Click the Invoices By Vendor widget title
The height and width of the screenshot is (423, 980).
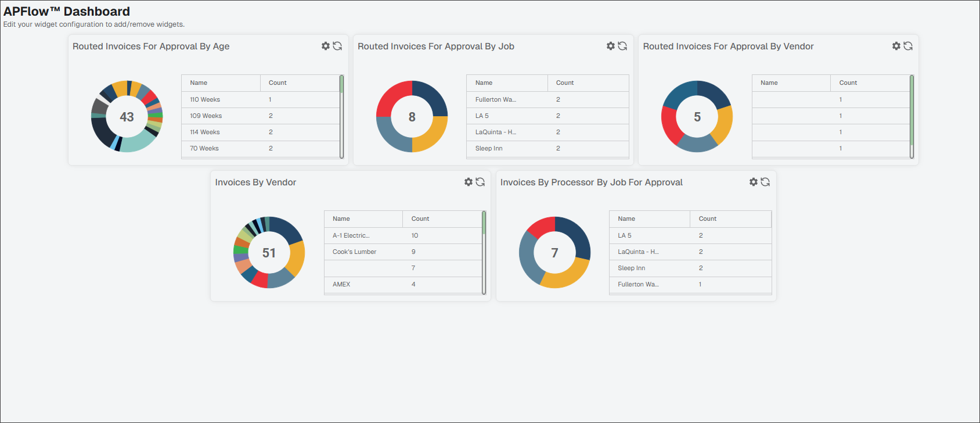[x=255, y=182]
